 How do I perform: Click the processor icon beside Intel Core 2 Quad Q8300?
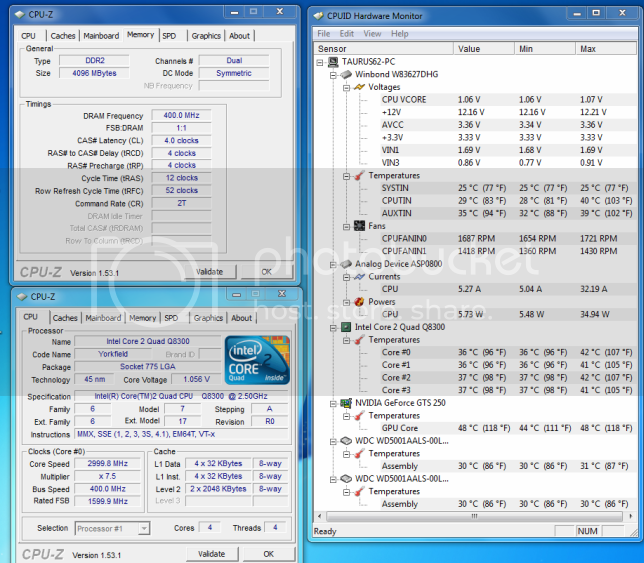coord(346,327)
